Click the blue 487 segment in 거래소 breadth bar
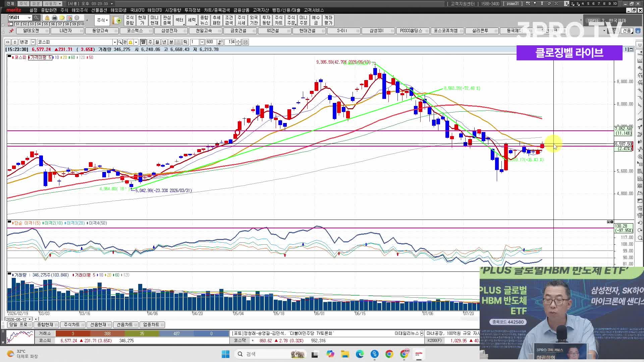644x362 pixels. [176, 334]
